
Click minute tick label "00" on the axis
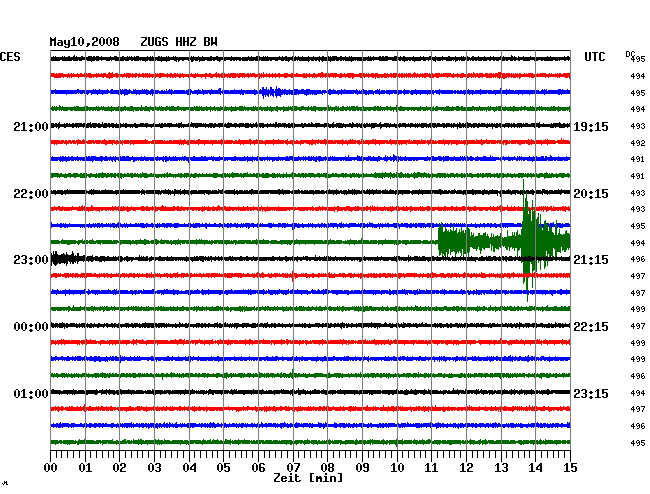(x=50, y=468)
